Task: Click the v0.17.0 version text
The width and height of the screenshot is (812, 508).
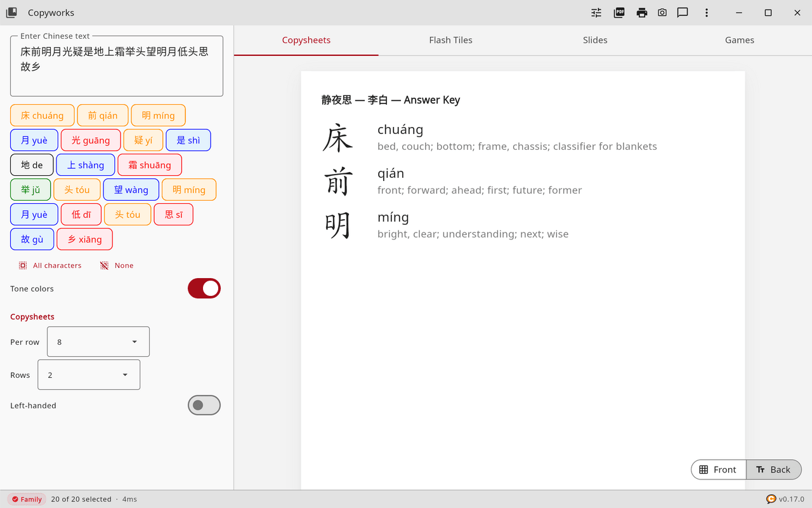Action: pyautogui.click(x=792, y=499)
